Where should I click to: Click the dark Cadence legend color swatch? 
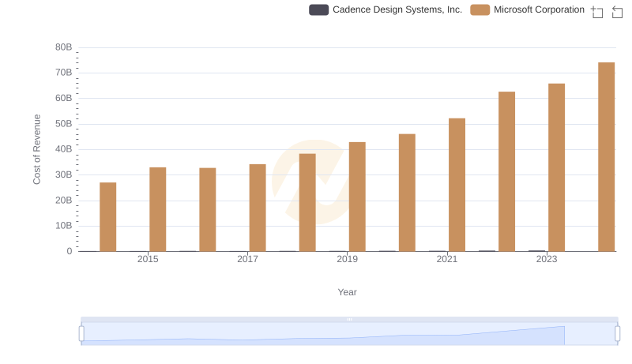pos(319,9)
